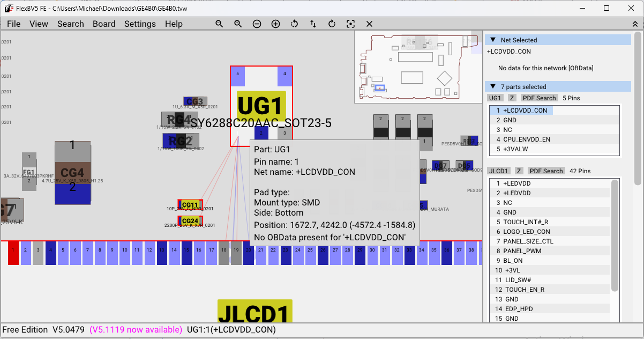Click component CG3 on the board
Viewport: 644px width, 339px height.
point(195,101)
